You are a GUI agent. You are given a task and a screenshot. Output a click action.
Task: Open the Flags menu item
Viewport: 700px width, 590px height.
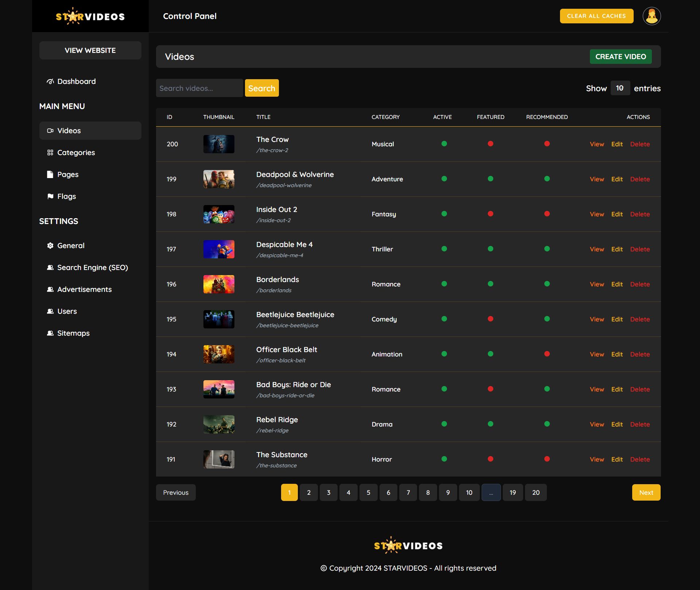[x=90, y=196]
